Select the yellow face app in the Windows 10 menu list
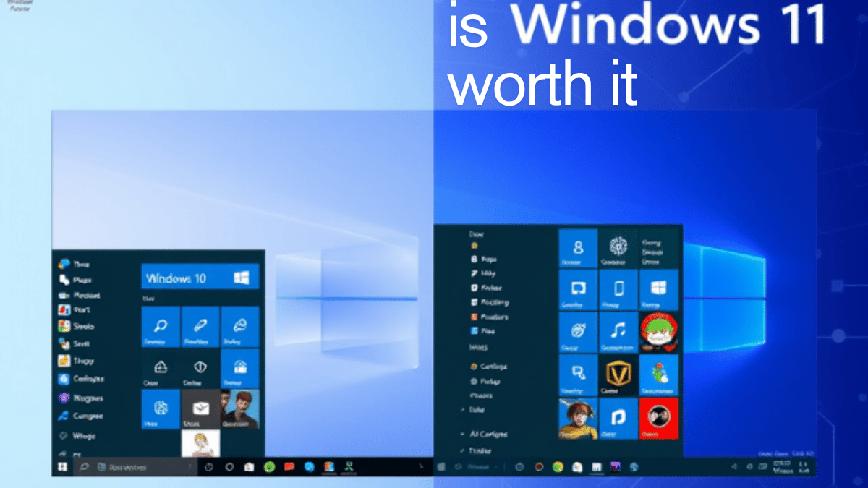Screen dimensions: 868x488 63,360
